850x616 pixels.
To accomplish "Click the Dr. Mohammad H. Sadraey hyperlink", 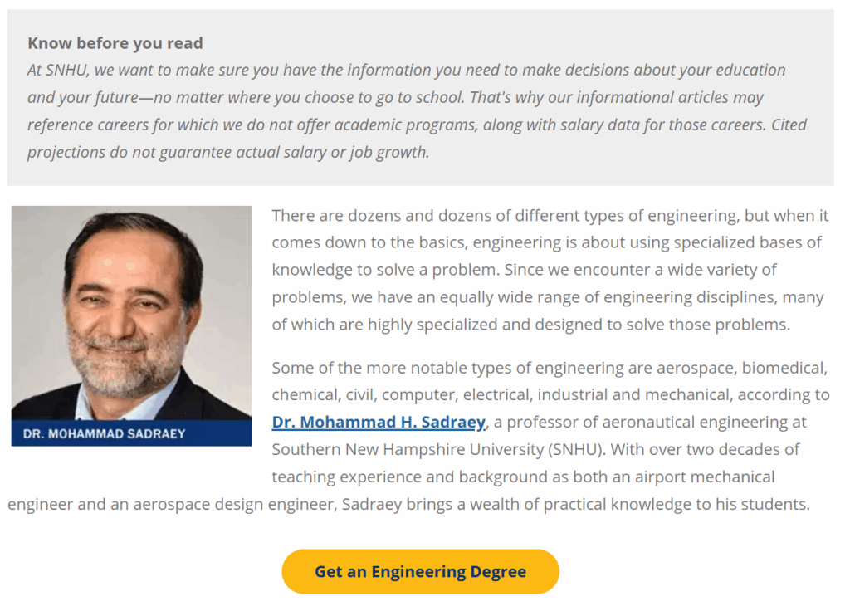I will click(x=378, y=422).
